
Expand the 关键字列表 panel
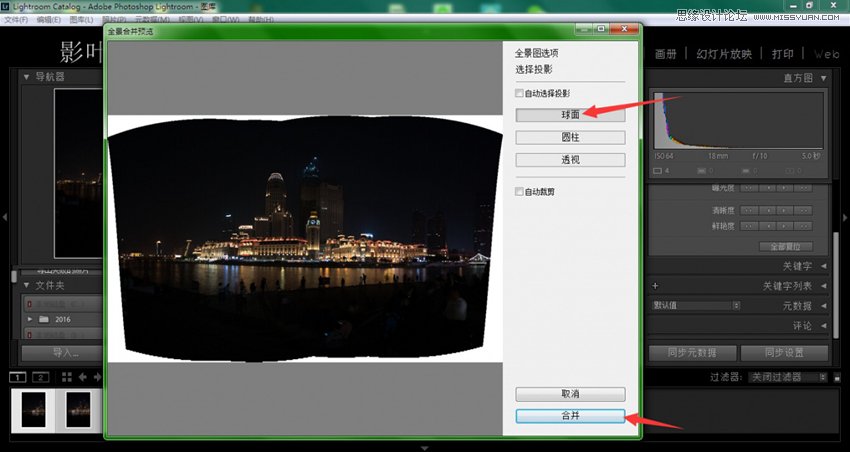(x=823, y=286)
